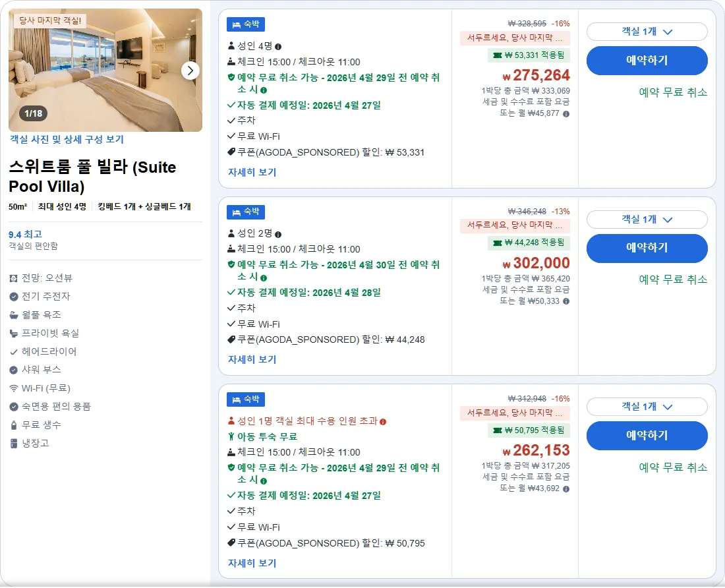Click 예약하기 for the ₩302,000 offer
Viewport: 725px width, 588px height.
647,249
